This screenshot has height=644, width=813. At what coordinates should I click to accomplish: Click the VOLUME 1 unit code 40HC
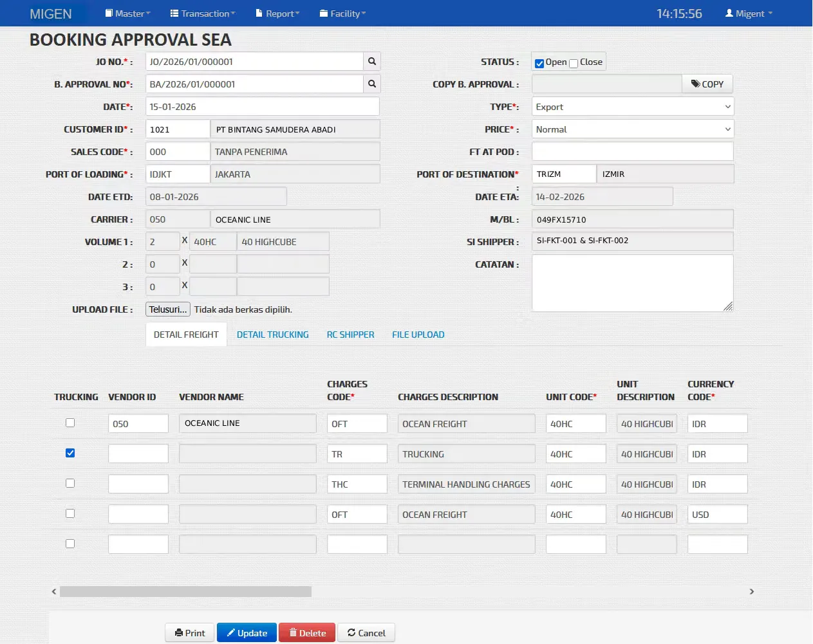213,242
